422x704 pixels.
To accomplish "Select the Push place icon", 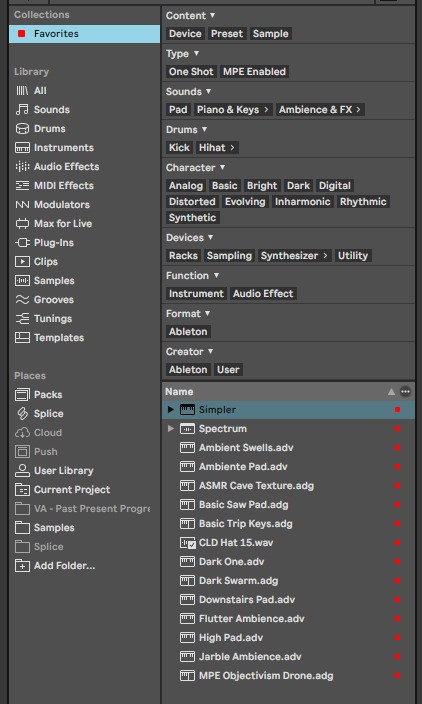I will click(22, 452).
